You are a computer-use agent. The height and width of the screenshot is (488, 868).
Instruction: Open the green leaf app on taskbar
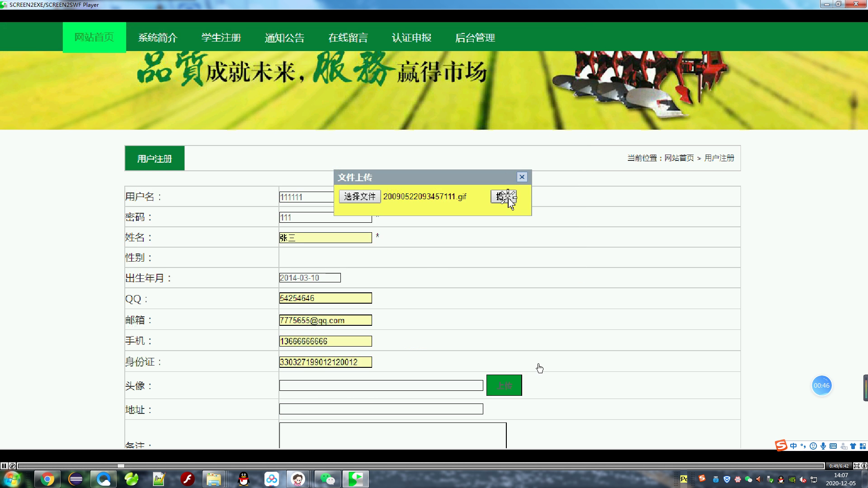(132, 479)
